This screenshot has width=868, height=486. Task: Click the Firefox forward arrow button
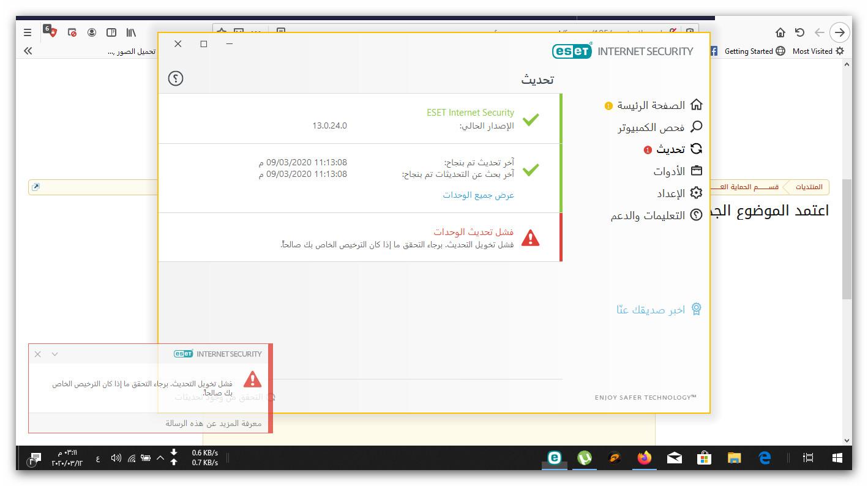[x=840, y=32]
